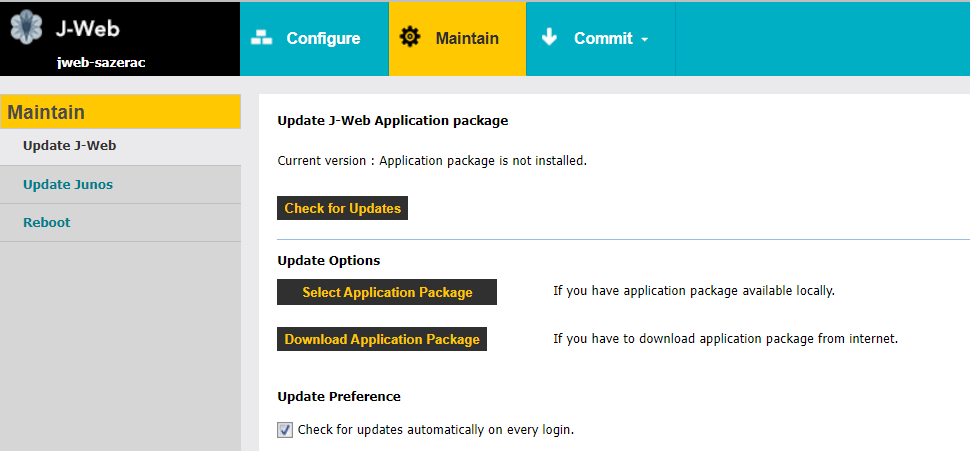Click the Download Application Package button
The height and width of the screenshot is (451, 970).
(382, 339)
